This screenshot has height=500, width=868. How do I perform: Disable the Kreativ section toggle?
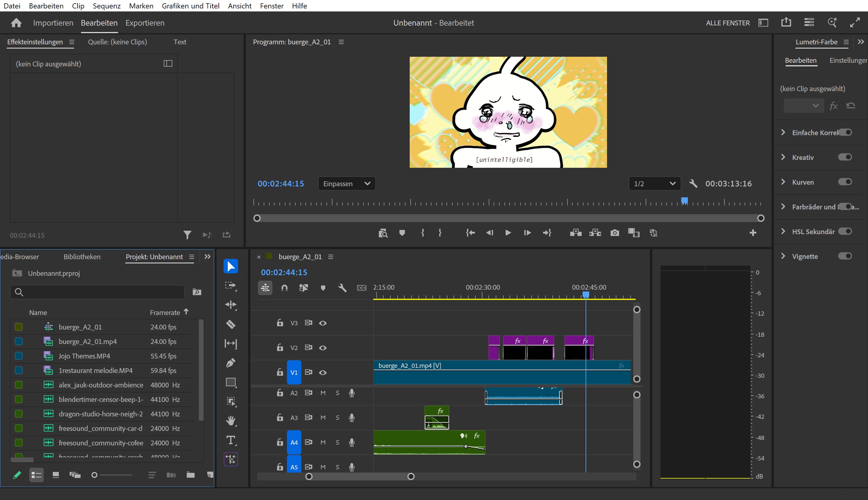[845, 157]
